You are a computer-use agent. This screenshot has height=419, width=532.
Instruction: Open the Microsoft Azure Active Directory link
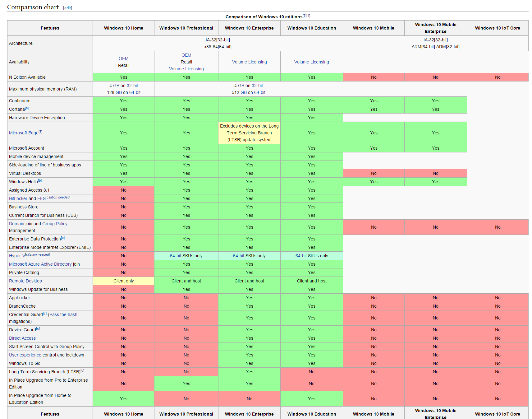pos(40,264)
